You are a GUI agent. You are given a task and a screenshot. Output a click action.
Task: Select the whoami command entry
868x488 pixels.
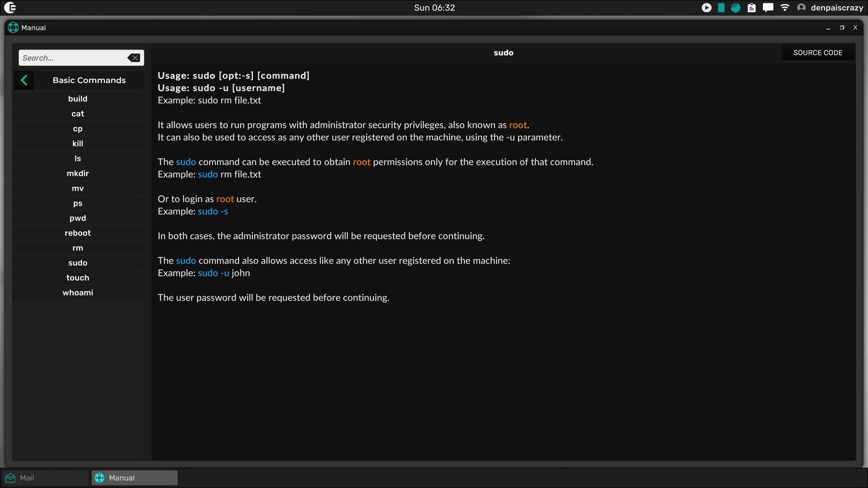click(78, 292)
